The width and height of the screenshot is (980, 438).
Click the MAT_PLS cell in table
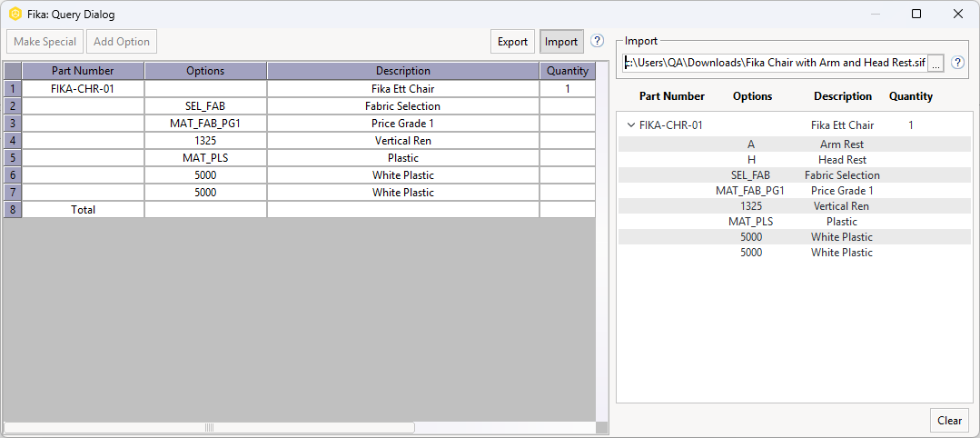click(x=205, y=158)
